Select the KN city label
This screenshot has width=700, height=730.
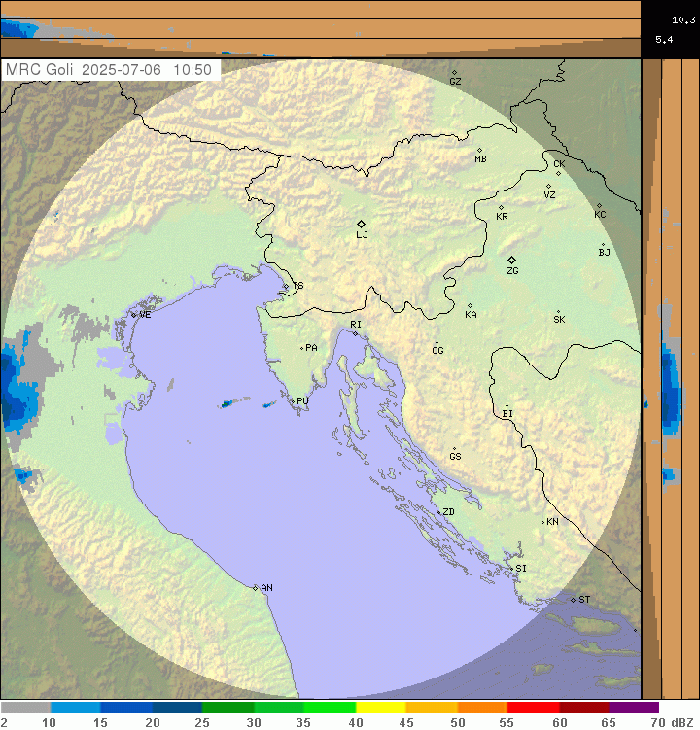(552, 522)
